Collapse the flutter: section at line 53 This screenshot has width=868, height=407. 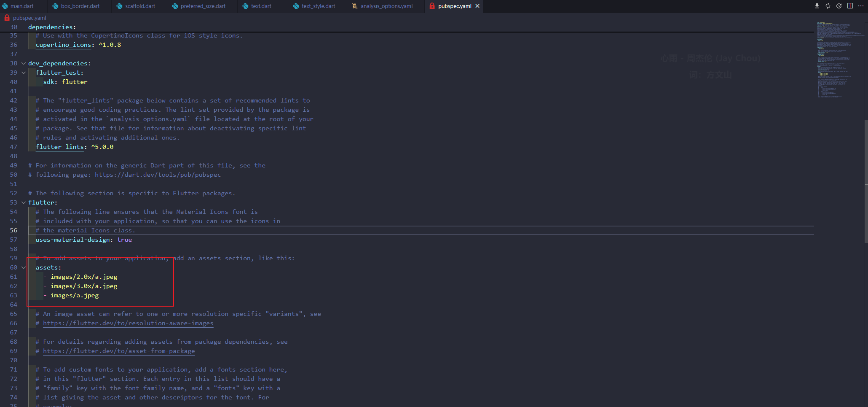click(24, 202)
